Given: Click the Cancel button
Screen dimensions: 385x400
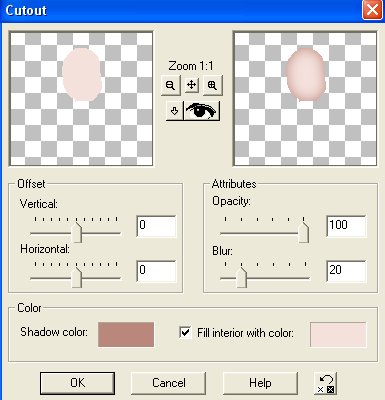Looking at the screenshot, I should pos(169,383).
